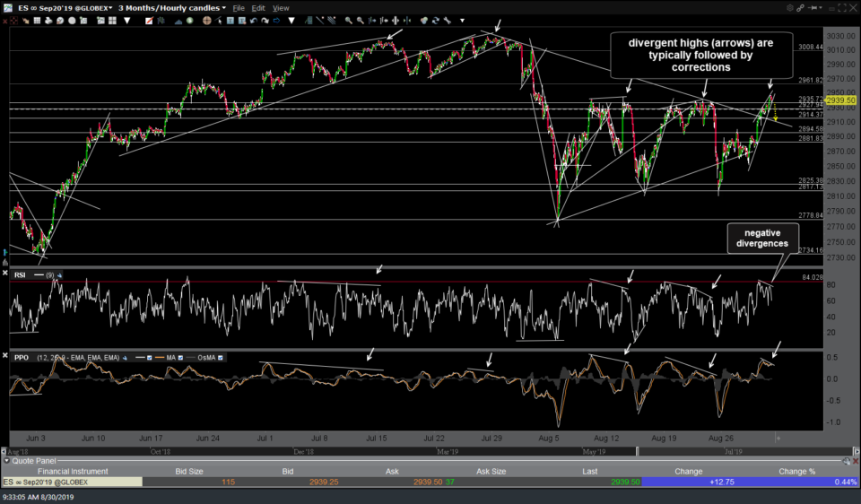The image size is (861, 504).
Task: Expand the second white toolbar dropdown arrow
Action: click(x=291, y=21)
